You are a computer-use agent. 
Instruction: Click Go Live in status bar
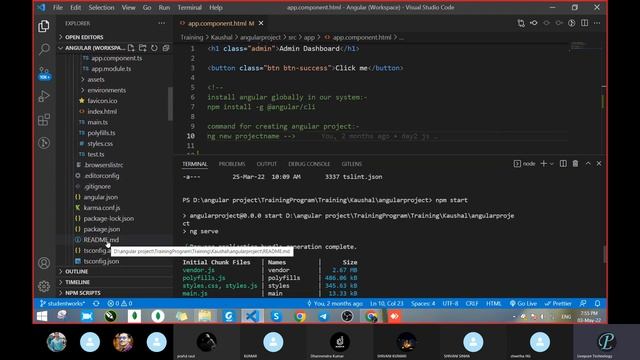[523, 303]
